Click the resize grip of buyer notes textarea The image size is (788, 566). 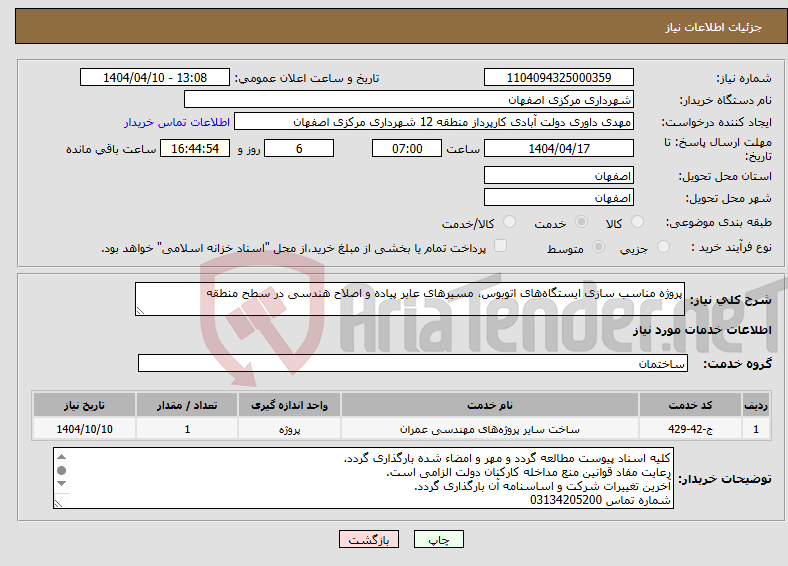click(58, 503)
